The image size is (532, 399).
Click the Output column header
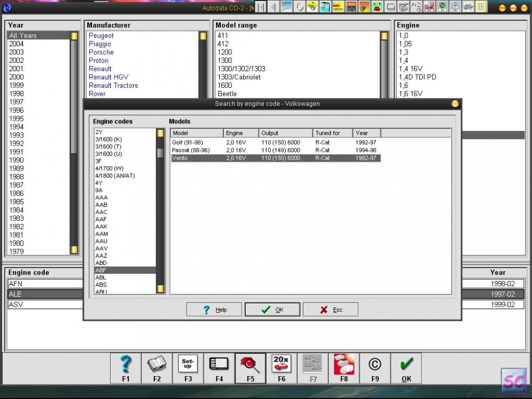[285, 133]
